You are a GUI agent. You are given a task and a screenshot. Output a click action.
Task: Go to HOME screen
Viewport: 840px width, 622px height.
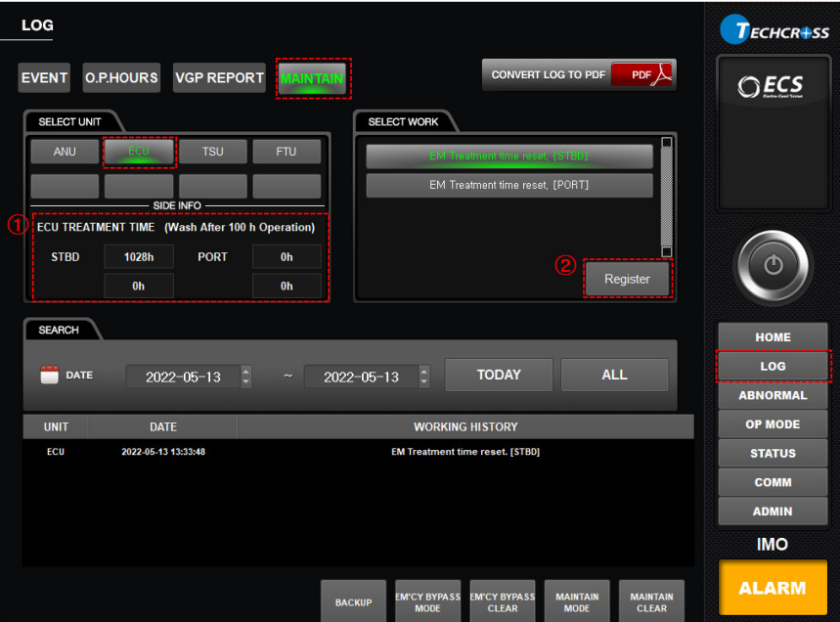point(774,337)
